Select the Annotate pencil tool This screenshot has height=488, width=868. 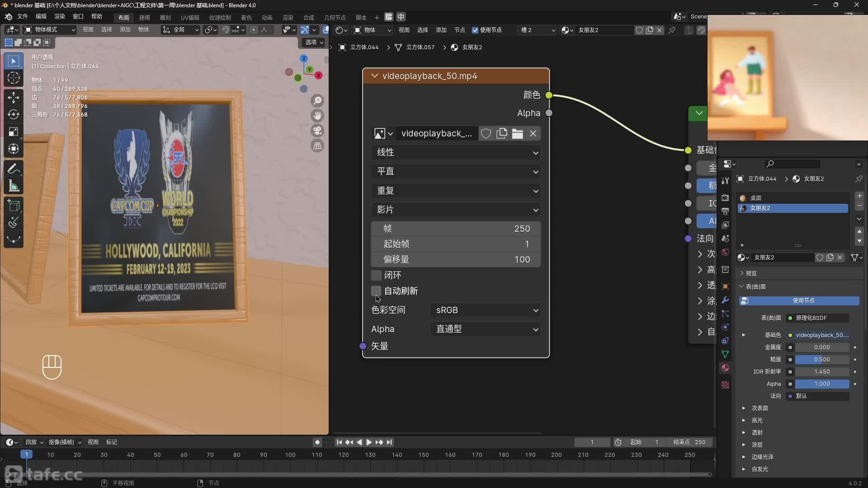[14, 169]
